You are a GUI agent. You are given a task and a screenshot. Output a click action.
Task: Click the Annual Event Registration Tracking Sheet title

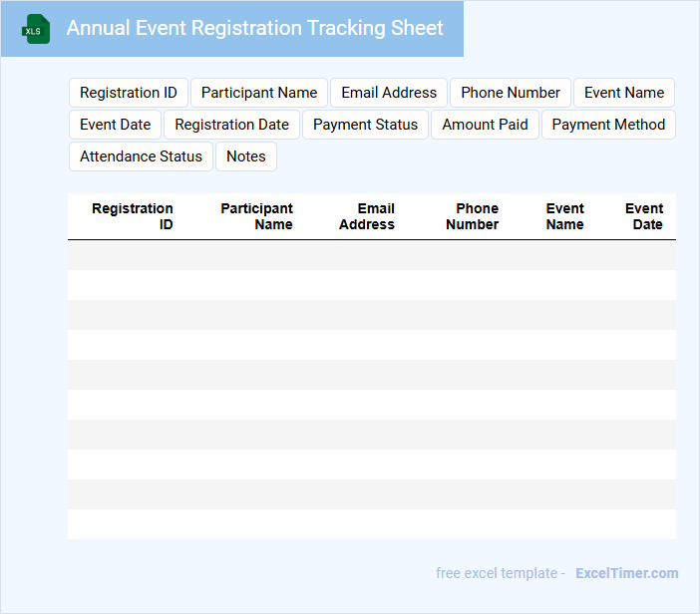(x=255, y=29)
